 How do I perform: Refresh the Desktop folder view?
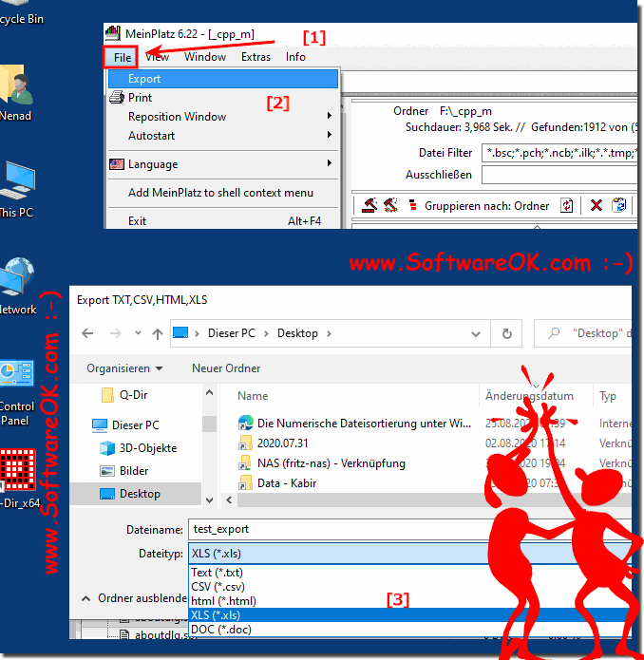click(x=507, y=333)
